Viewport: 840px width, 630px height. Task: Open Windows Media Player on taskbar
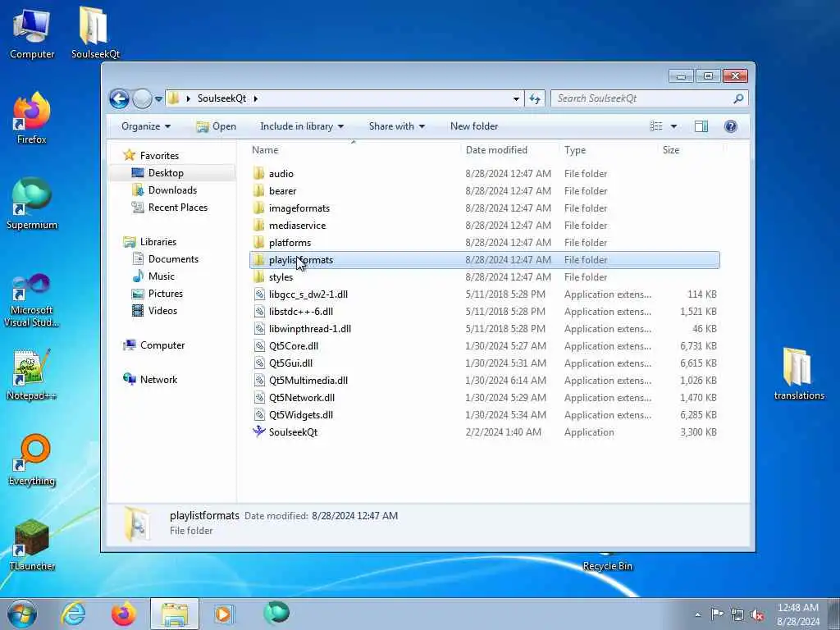tap(224, 614)
